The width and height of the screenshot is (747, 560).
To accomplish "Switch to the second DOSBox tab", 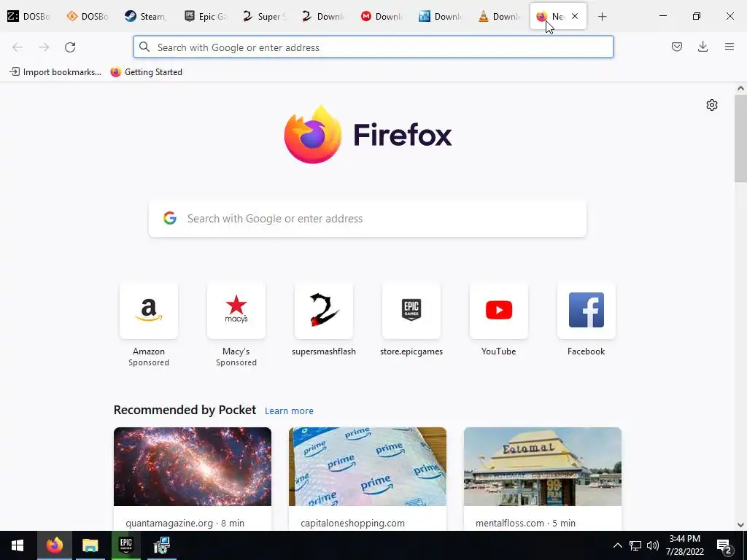I will [x=88, y=17].
